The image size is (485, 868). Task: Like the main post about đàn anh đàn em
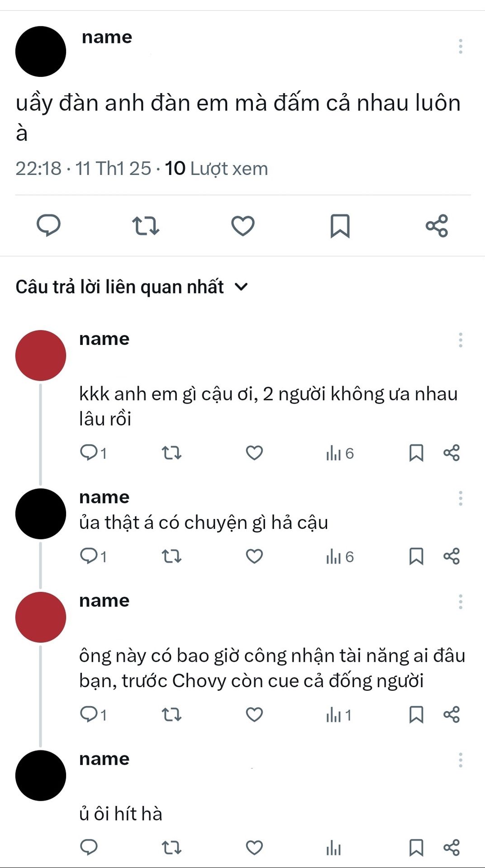coord(243,226)
